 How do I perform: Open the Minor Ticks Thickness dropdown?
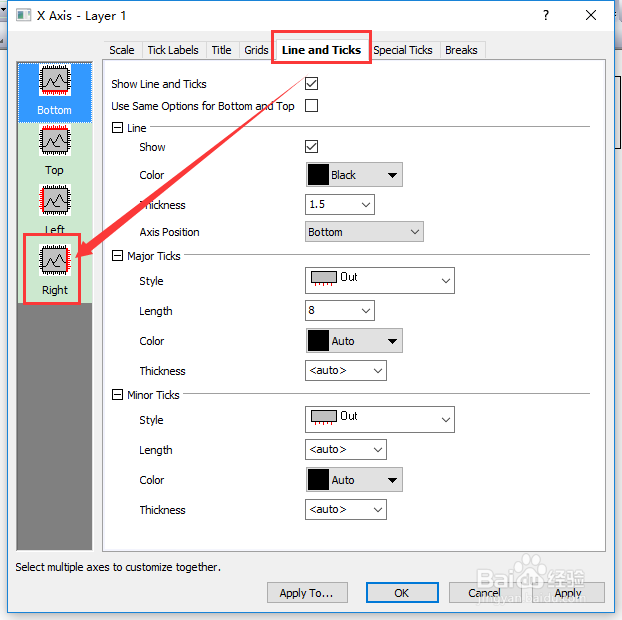click(x=346, y=509)
